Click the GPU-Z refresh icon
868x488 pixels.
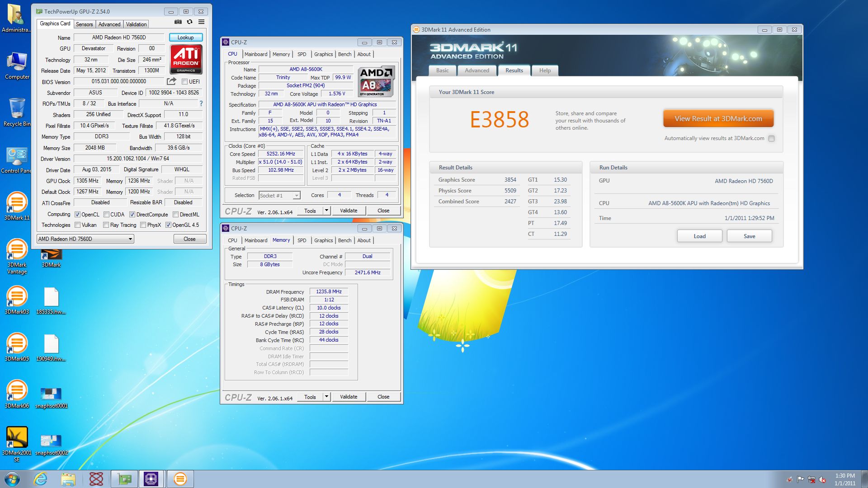point(190,22)
